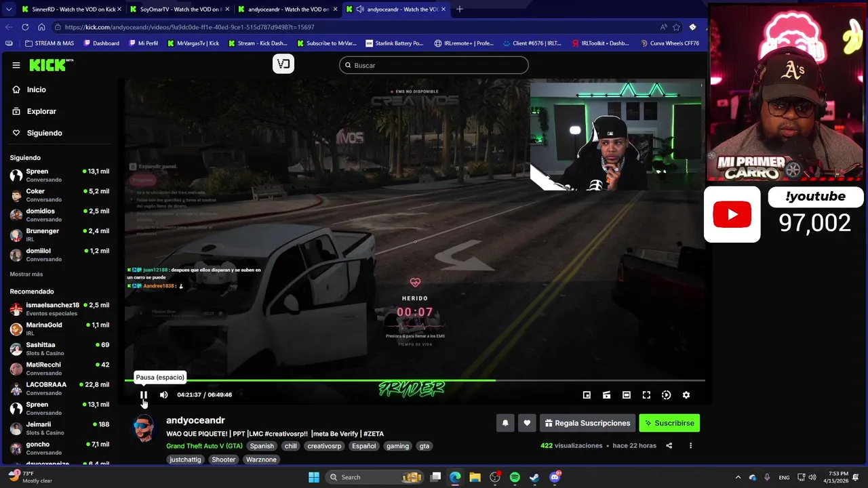Reload the page with refresh button
The width and height of the screenshot is (868, 488).
pos(25,27)
